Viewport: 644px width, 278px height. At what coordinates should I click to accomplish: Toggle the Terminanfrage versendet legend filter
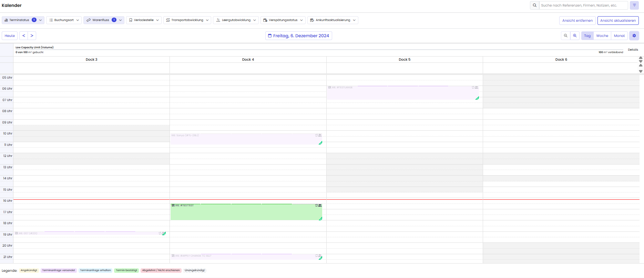coord(59,270)
